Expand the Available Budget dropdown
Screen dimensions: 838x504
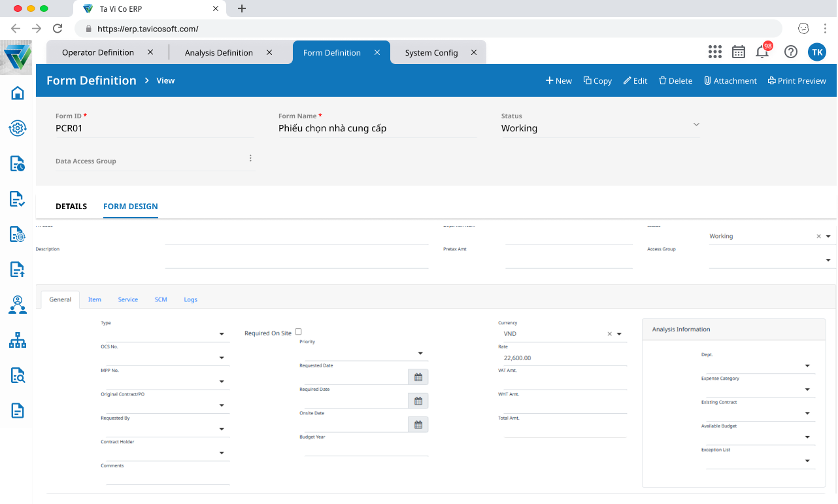coord(807,437)
